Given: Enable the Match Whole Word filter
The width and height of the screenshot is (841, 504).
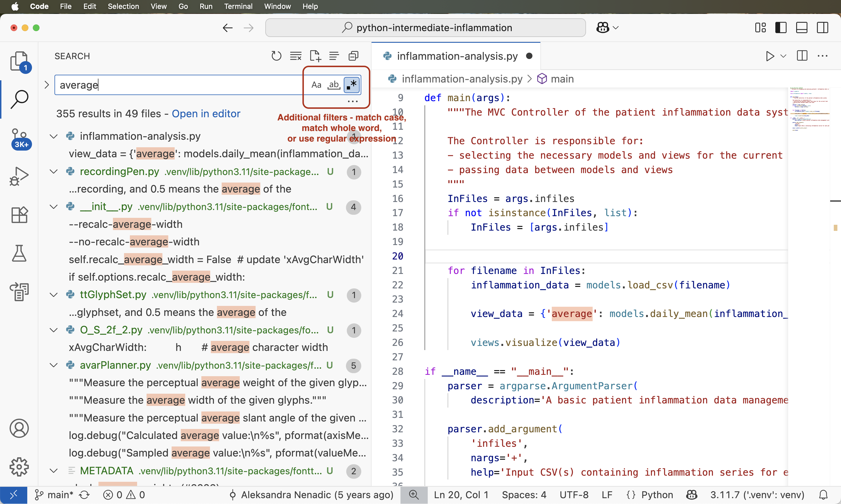Looking at the screenshot, I should (334, 84).
